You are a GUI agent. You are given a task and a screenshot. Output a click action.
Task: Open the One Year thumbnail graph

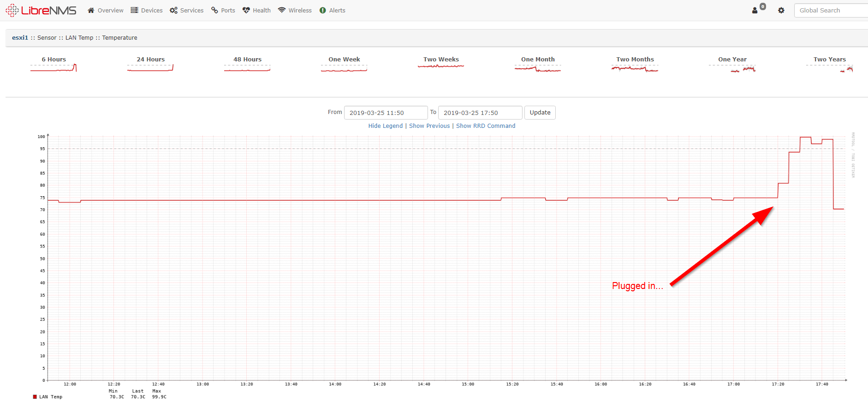pos(732,68)
